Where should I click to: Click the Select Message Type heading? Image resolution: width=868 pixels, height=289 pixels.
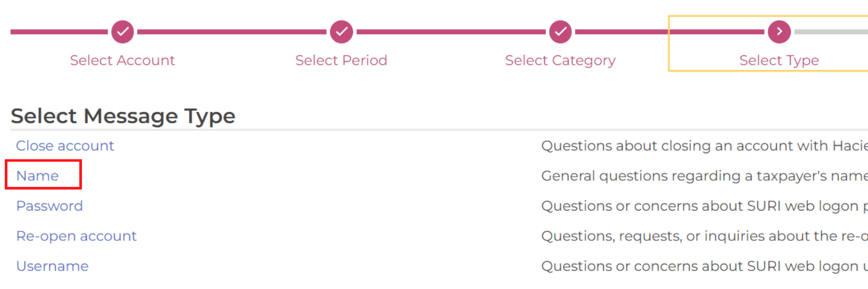123,116
